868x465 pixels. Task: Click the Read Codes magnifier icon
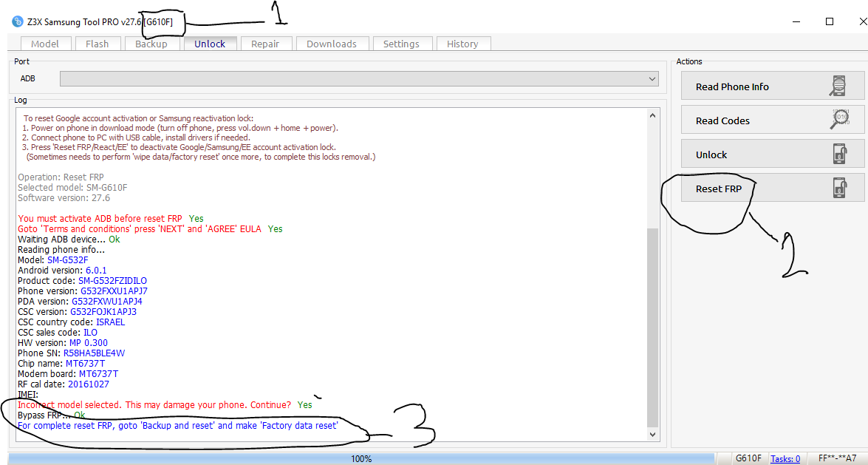coord(839,120)
